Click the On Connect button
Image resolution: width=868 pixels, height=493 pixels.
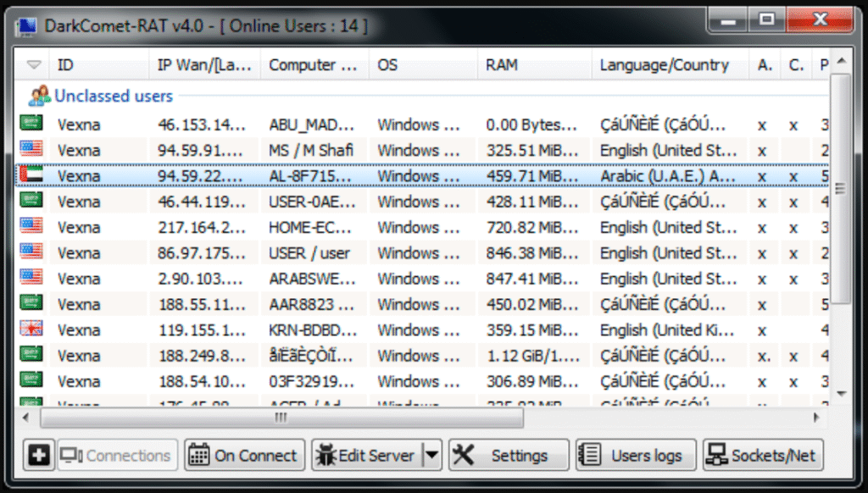point(244,455)
